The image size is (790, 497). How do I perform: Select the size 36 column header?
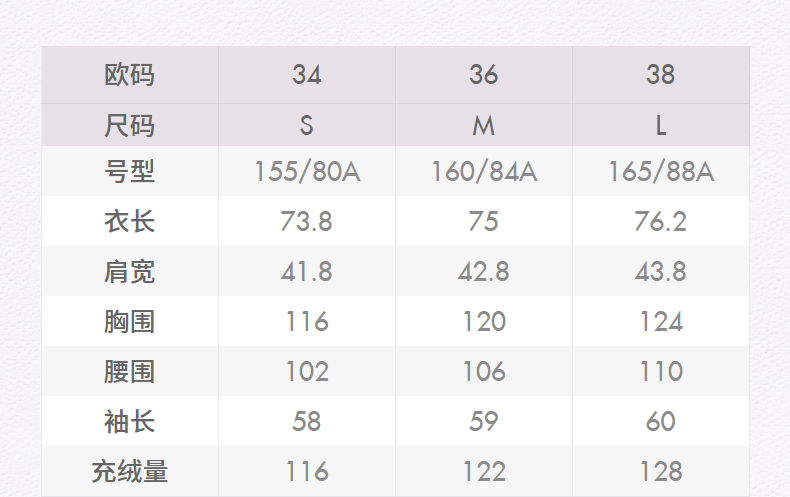(x=484, y=75)
